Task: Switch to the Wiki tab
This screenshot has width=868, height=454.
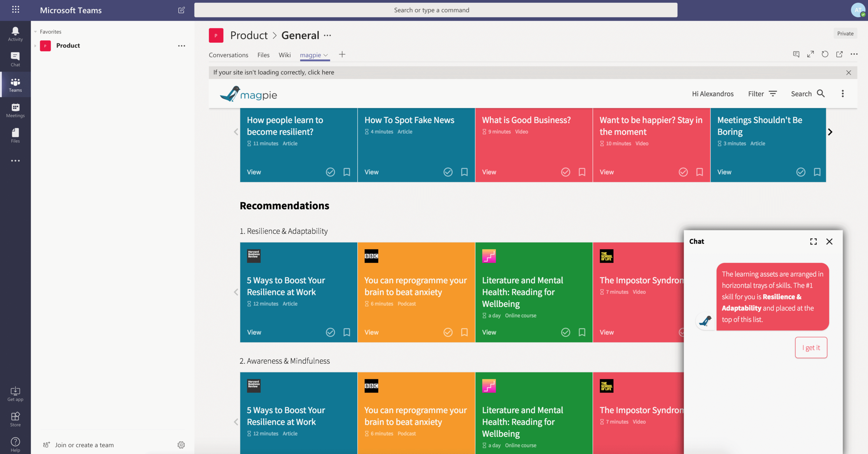Action: [x=284, y=55]
